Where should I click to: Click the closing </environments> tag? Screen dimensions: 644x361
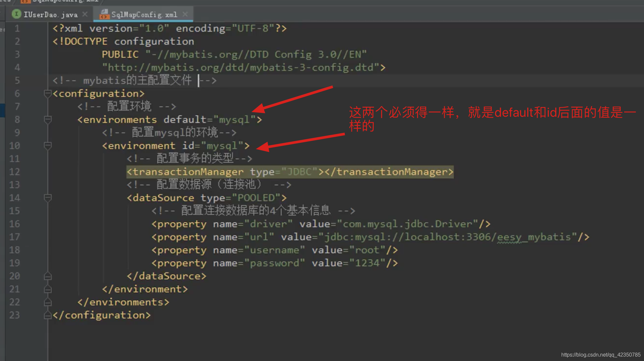tap(123, 302)
